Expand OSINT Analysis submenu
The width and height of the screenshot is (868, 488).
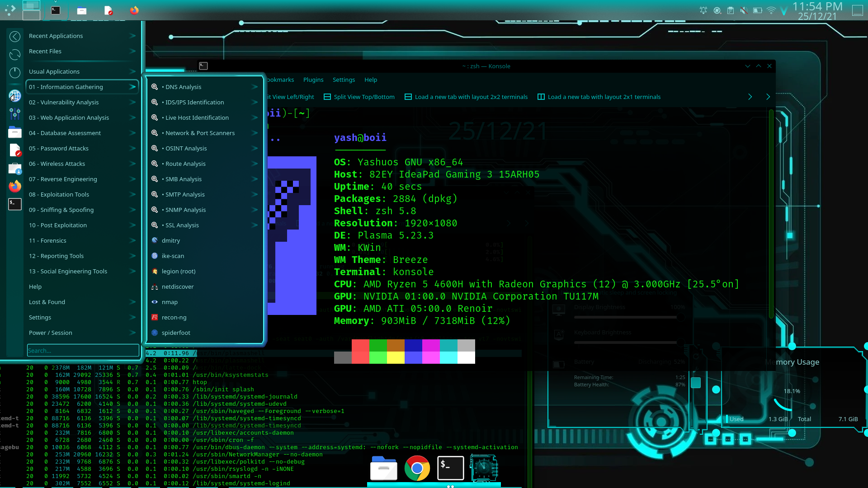click(205, 148)
